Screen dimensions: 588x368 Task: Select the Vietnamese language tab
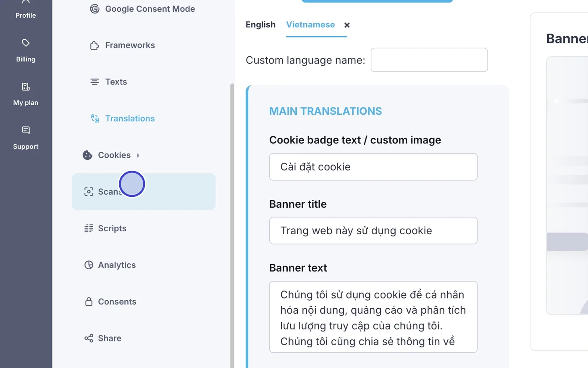310,25
